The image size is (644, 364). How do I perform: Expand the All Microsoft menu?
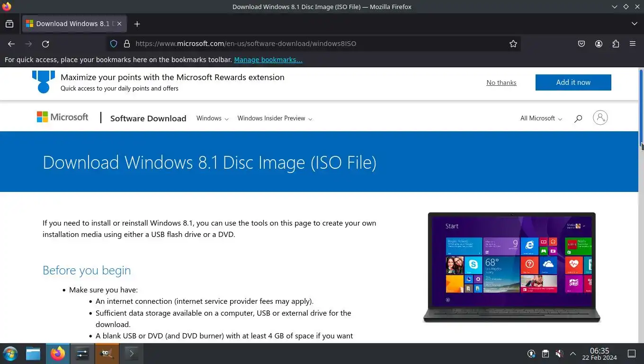tap(541, 118)
